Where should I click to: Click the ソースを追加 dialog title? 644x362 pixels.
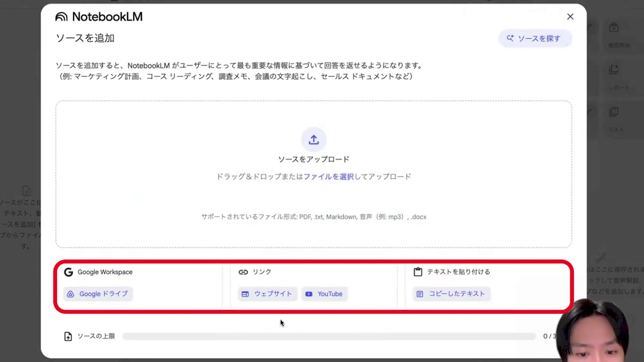[x=85, y=38]
